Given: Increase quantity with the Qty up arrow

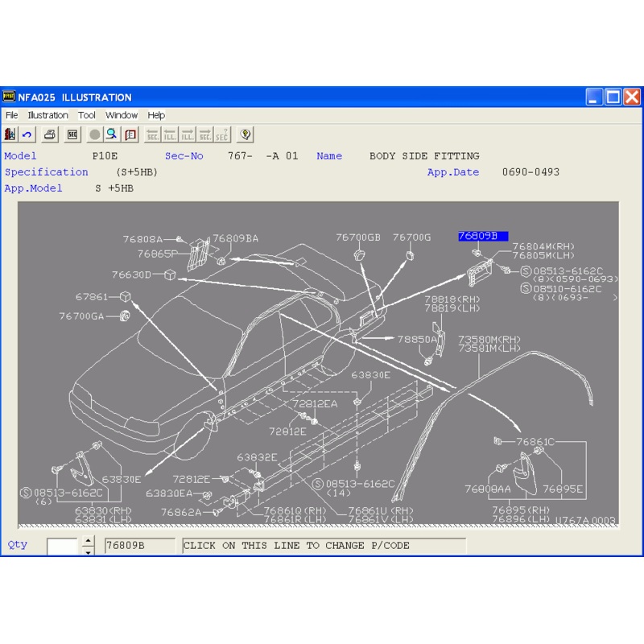Looking at the screenshot, I should pos(88,541).
